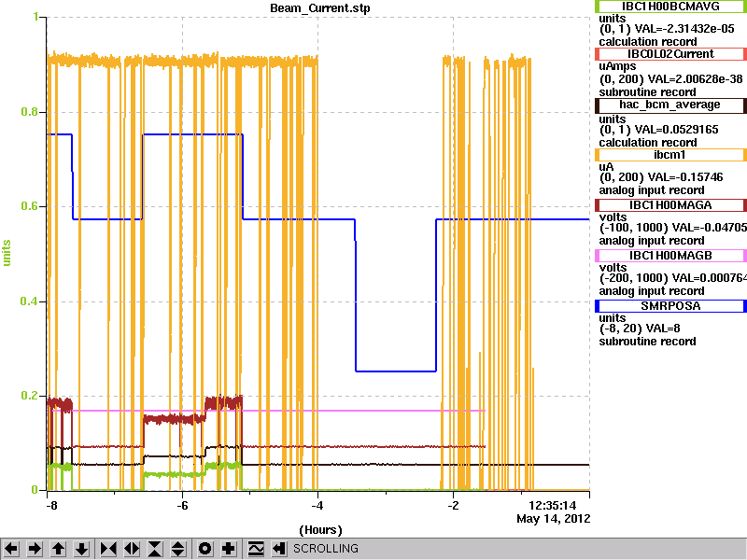Click the -4 x-axis tick label
Image resolution: width=747 pixels, height=560 pixels.
(317, 506)
